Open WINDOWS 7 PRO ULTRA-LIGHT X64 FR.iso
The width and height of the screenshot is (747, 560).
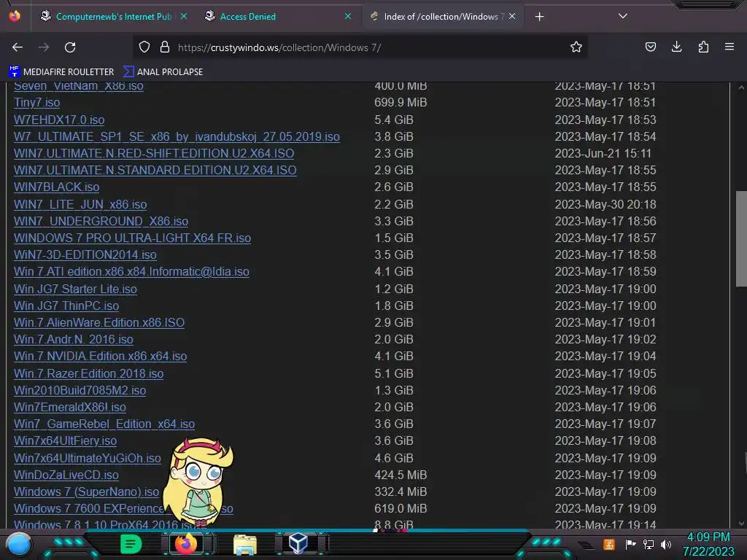click(133, 238)
